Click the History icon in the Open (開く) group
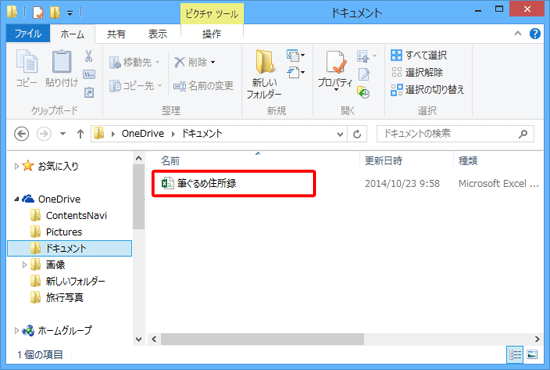The image size is (550, 370). point(363,93)
